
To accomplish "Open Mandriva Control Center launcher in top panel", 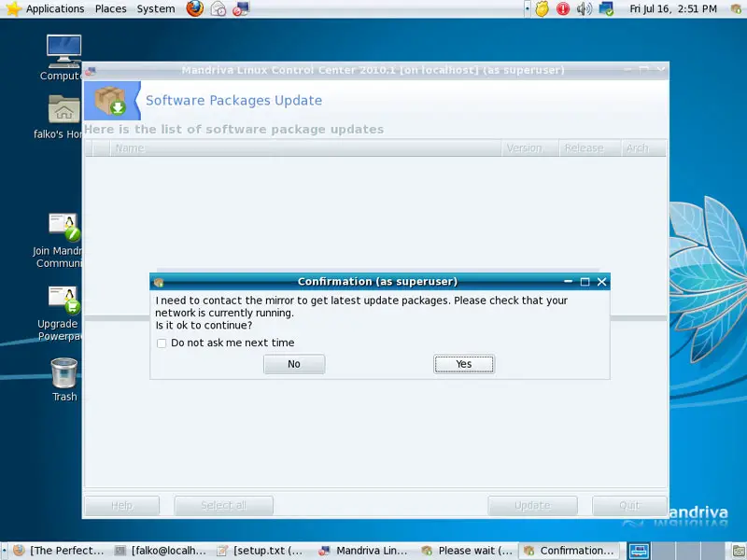I will click(x=241, y=8).
